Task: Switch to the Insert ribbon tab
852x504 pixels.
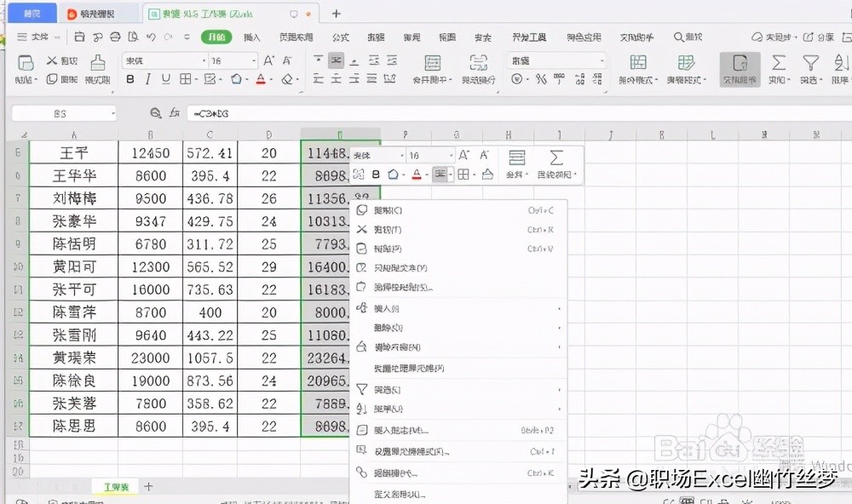Action: (x=252, y=37)
